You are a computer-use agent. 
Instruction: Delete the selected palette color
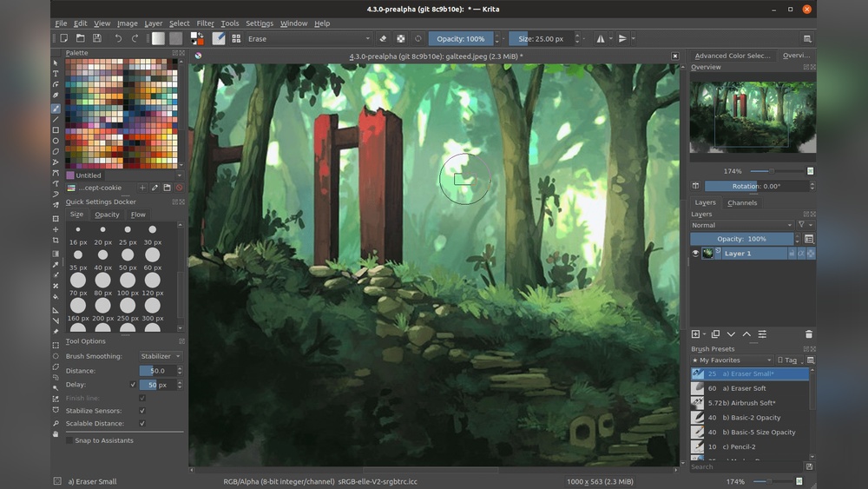point(179,188)
